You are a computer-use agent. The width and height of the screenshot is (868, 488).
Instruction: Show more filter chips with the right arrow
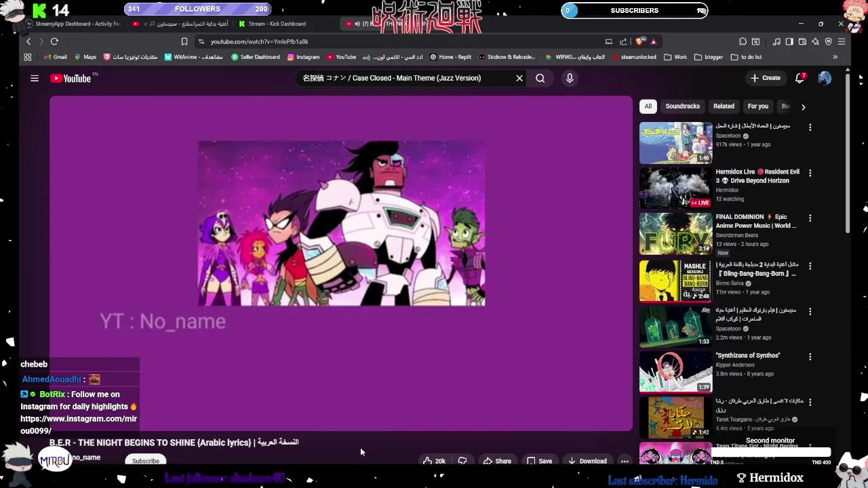[804, 107]
